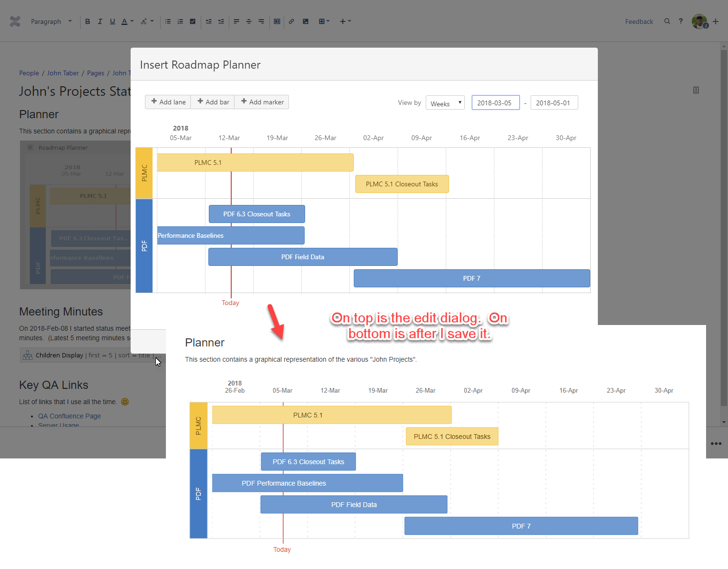Image resolution: width=728 pixels, height=569 pixels.
Task: Select the PDF 7 bar in the dialog
Action: (x=472, y=278)
